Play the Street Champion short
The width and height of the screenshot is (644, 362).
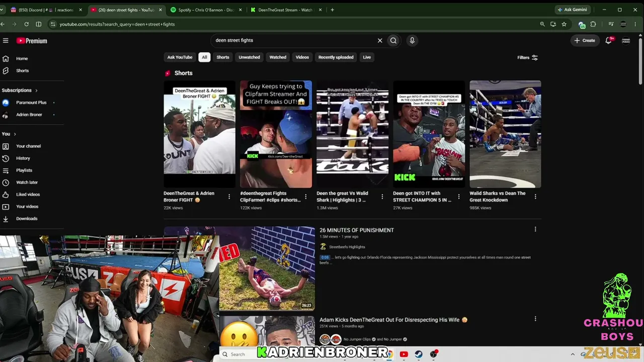point(429,134)
